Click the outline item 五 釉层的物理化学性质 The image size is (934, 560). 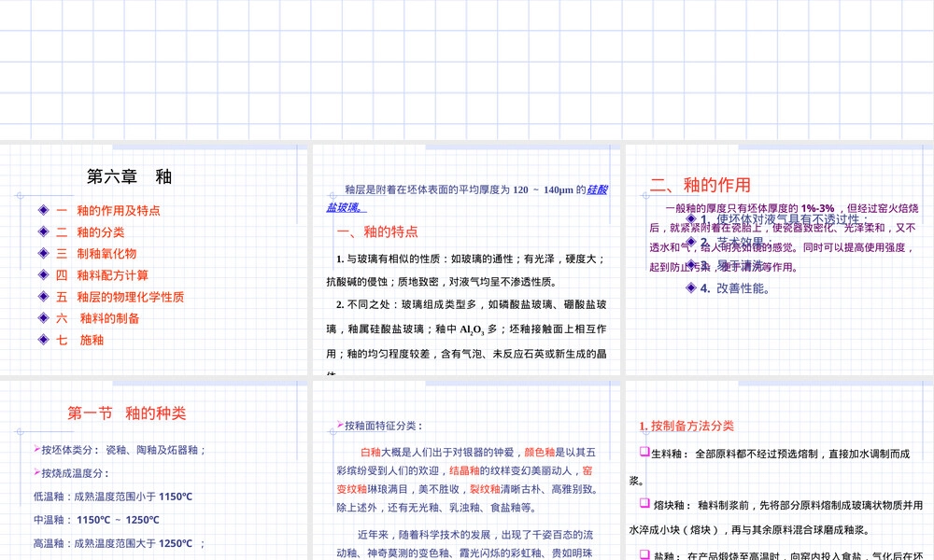tap(120, 297)
